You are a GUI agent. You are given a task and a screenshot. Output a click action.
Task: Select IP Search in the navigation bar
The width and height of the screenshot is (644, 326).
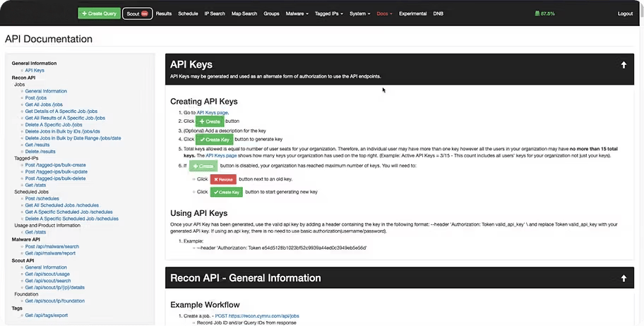[215, 13]
